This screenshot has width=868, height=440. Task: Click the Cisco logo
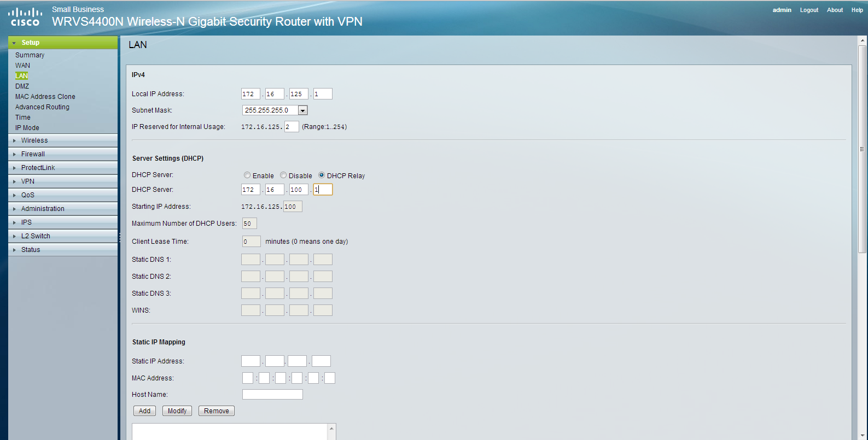point(25,17)
